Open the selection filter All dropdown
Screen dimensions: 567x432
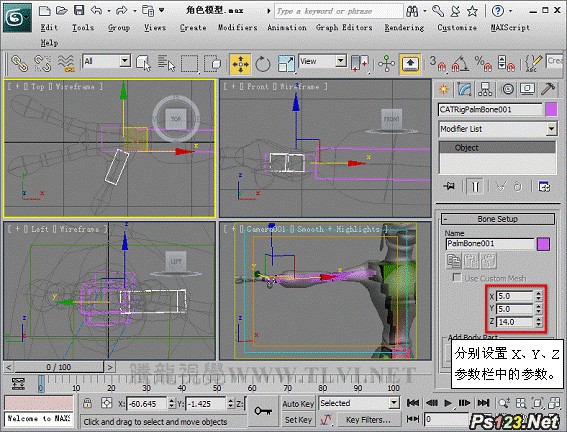125,61
